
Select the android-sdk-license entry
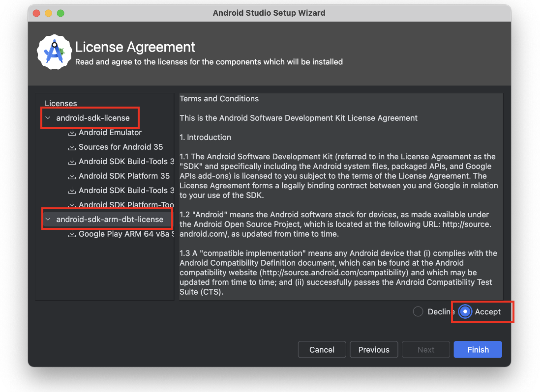(x=93, y=118)
